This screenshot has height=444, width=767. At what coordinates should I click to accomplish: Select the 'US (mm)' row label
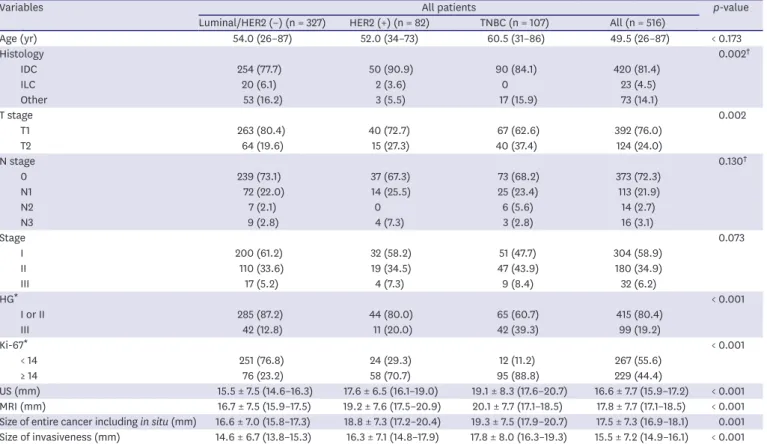click(20, 391)
